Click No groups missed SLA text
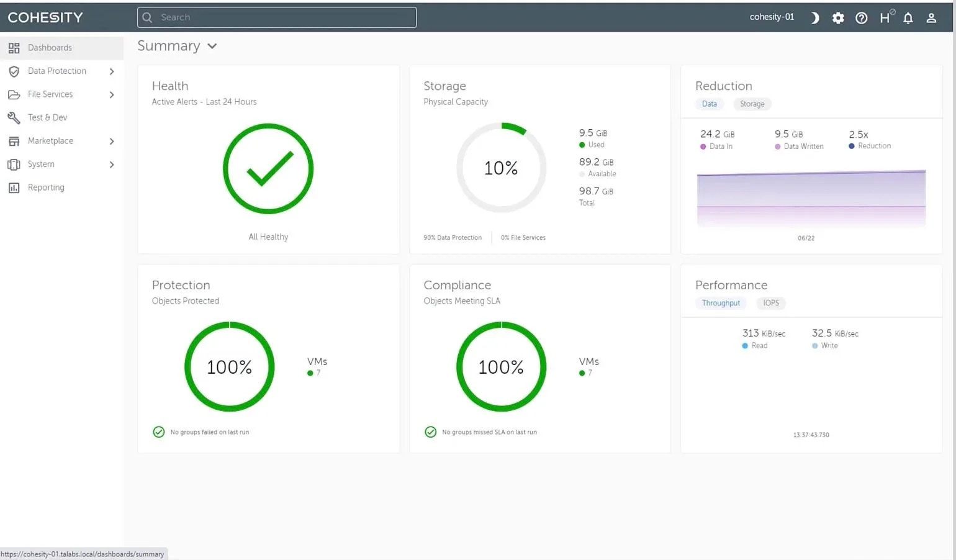 coord(489,432)
